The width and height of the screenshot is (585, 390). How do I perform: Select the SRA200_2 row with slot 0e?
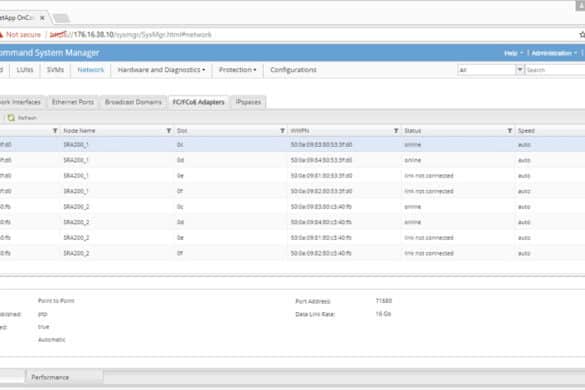(292, 238)
